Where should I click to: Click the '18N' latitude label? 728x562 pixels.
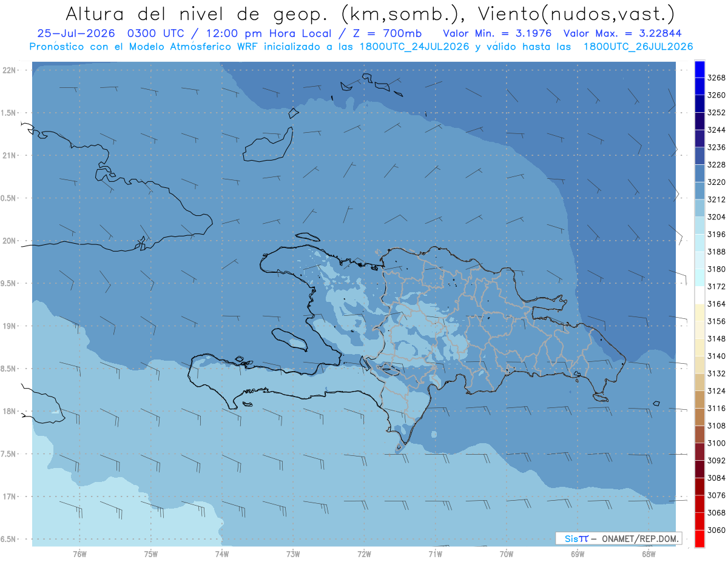coord(10,411)
